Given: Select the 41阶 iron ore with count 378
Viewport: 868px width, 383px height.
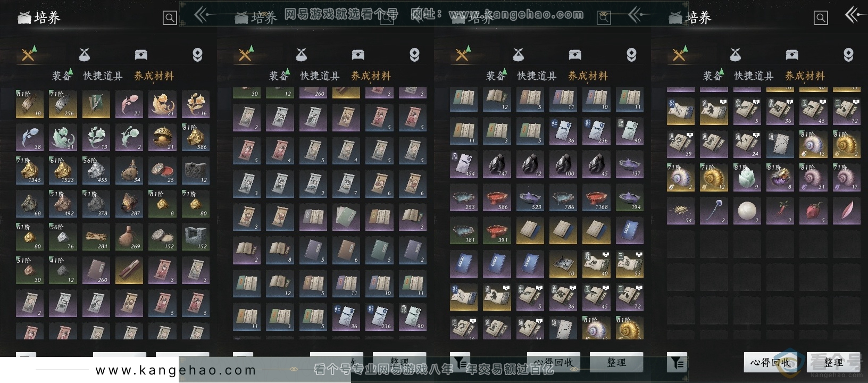Looking at the screenshot, I should [96, 204].
